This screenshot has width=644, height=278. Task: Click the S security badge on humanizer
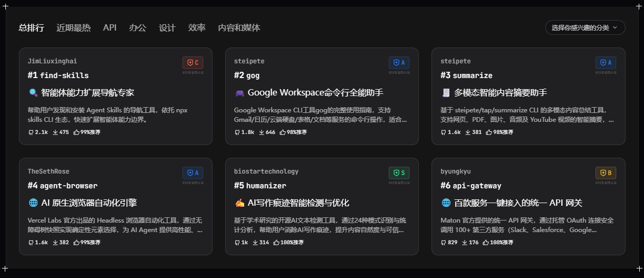[399, 173]
